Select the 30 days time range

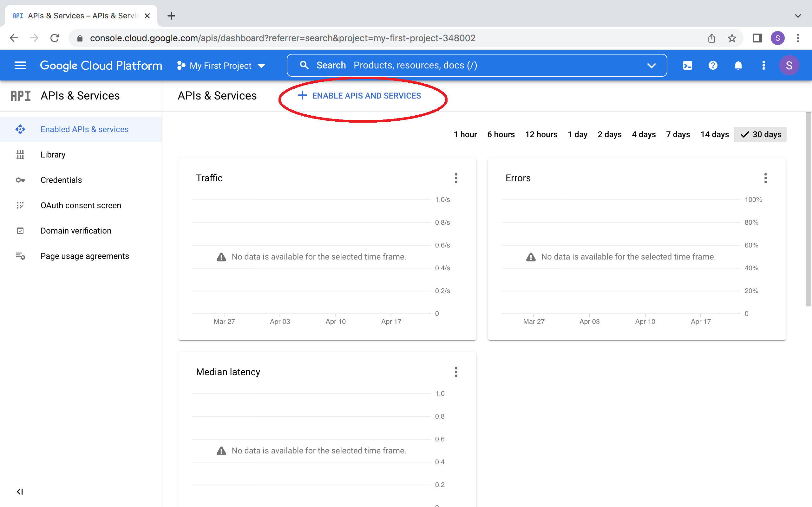pos(760,134)
